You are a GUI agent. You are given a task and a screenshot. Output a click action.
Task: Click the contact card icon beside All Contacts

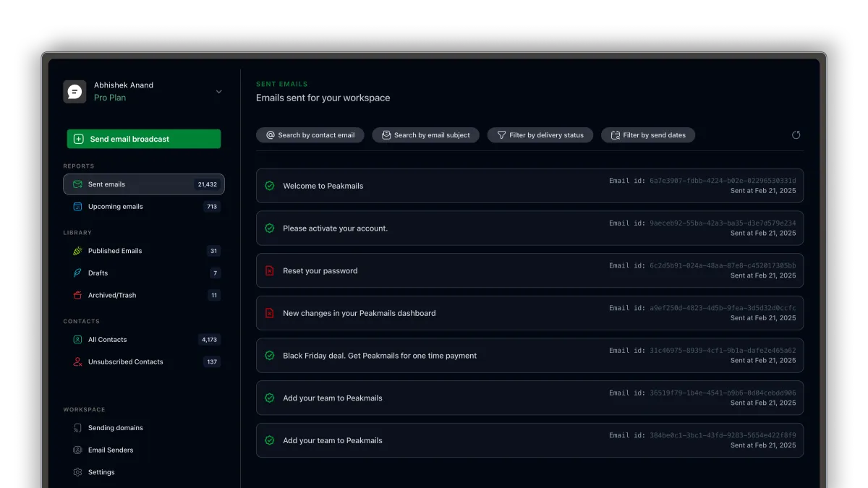(x=77, y=340)
